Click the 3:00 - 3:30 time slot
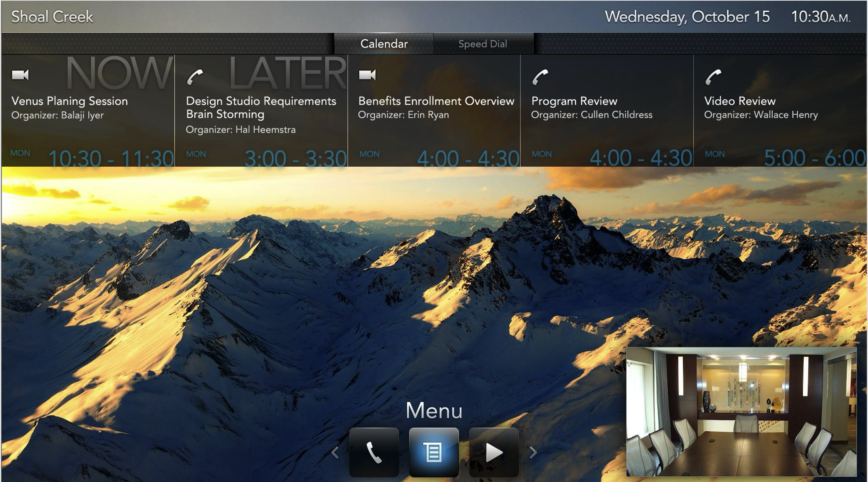Screen dimensions: 868x482 [x=295, y=158]
